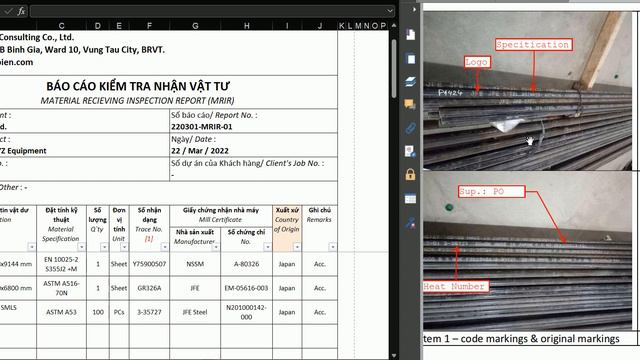Expand the Excel formula bar chevron
The width and height of the screenshot is (640, 360).
click(x=390, y=11)
